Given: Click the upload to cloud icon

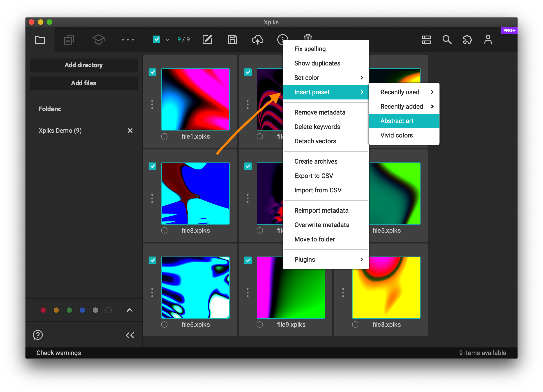Looking at the screenshot, I should point(257,39).
